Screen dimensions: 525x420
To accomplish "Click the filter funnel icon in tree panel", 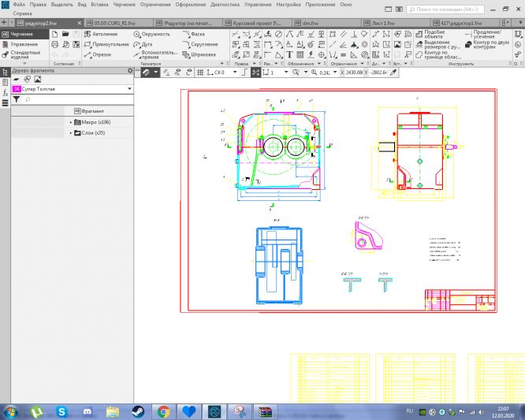I will [x=16, y=100].
